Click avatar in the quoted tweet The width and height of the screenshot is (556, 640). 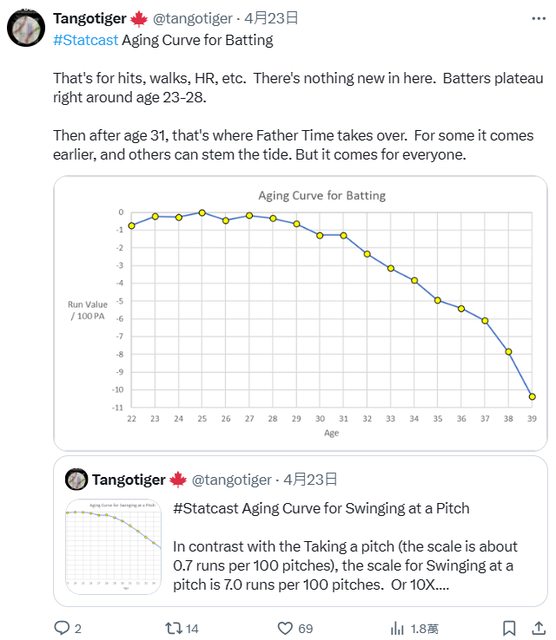[x=76, y=479]
